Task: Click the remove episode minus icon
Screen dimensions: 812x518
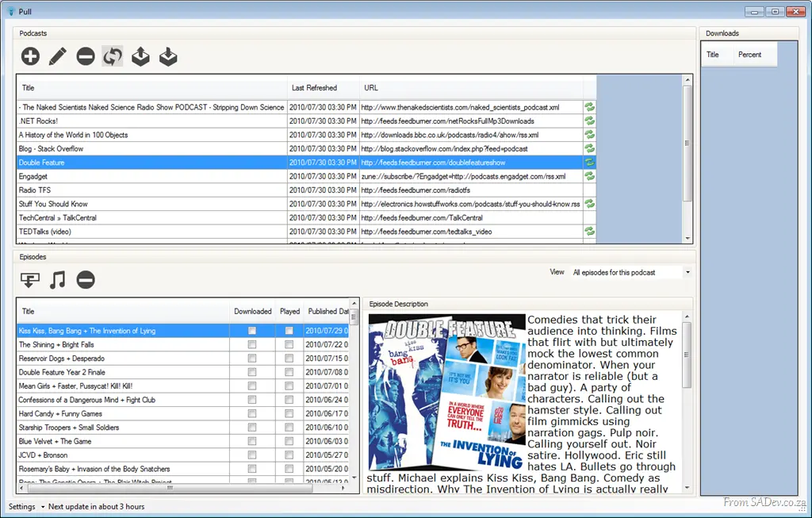Action: [86, 280]
